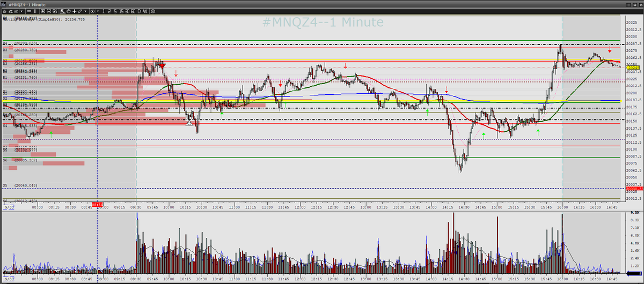The width and height of the screenshot is (644, 284).
Task: Switch to the 5 minute timeframe button
Action: [x=115, y=11]
